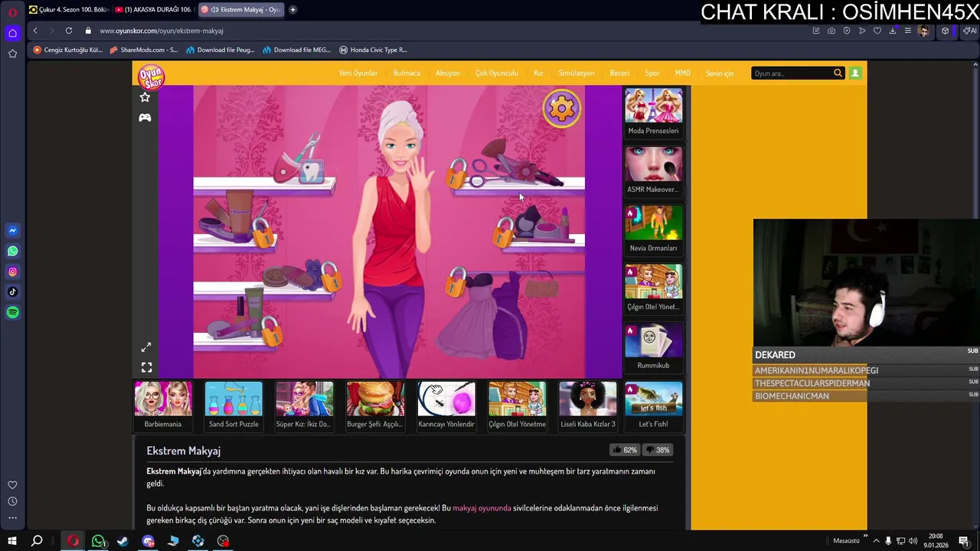980x551 pixels.
Task: Open Karıncayı Yönlendir game thumbnail
Action: (446, 406)
